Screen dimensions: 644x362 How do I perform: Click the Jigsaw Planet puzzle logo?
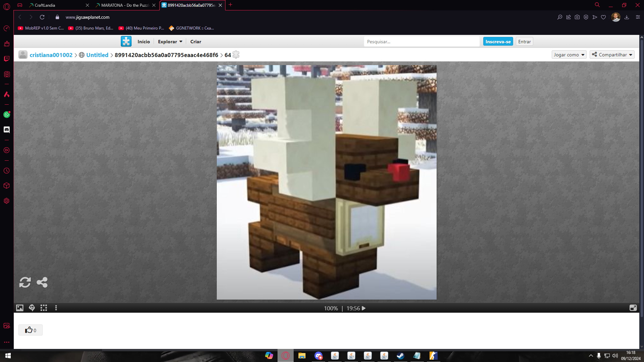126,41
